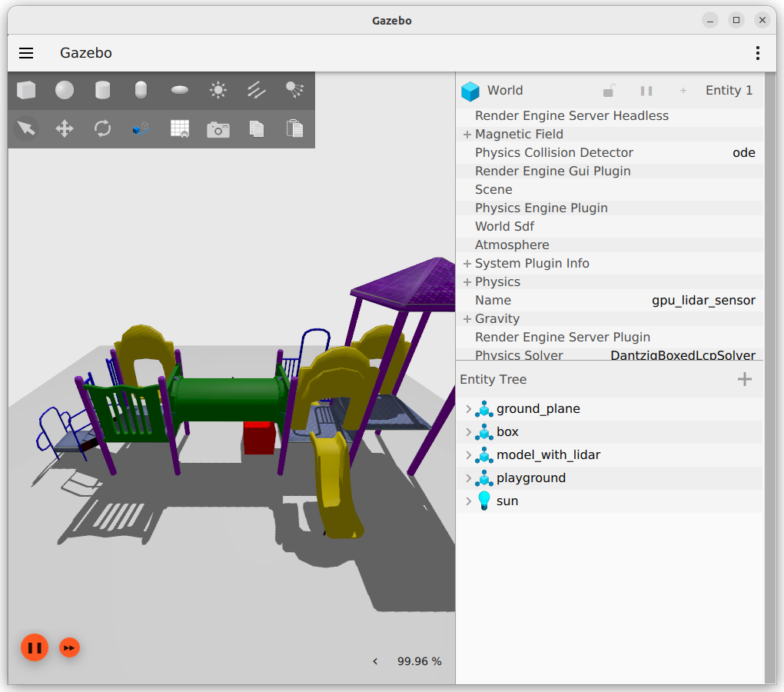Expand the ground_plane entity
Viewport: 784px width, 692px height.
tap(469, 408)
